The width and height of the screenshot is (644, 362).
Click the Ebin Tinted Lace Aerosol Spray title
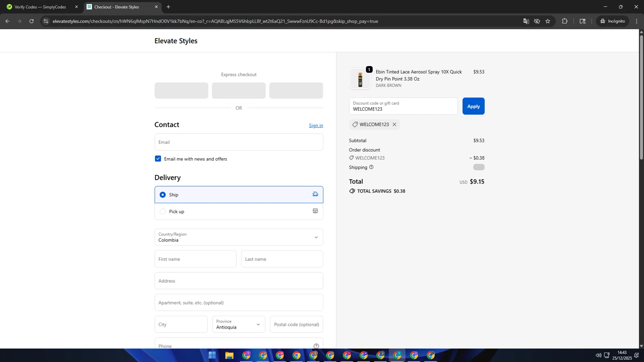[419, 75]
